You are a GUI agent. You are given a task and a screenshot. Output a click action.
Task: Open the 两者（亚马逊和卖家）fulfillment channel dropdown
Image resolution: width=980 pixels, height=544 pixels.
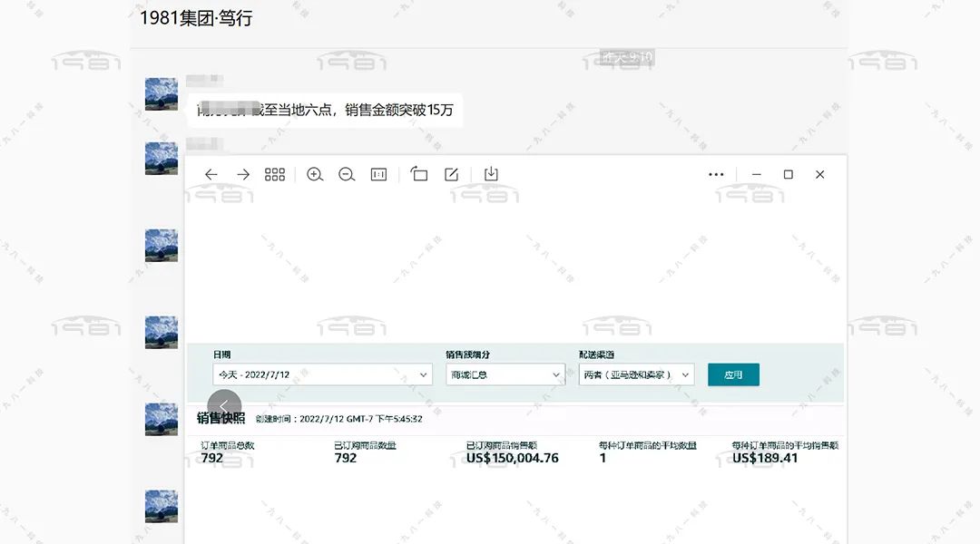(636, 374)
